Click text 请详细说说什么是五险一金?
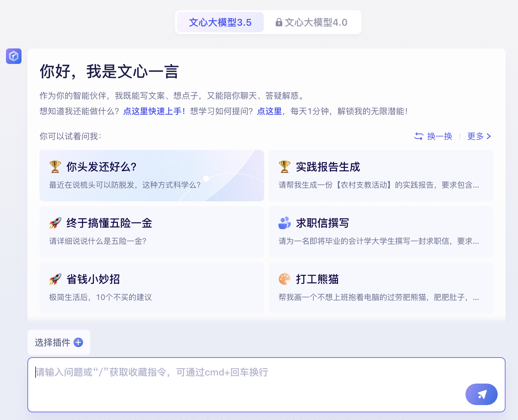Image resolution: width=518 pixels, height=420 pixels. point(98,241)
